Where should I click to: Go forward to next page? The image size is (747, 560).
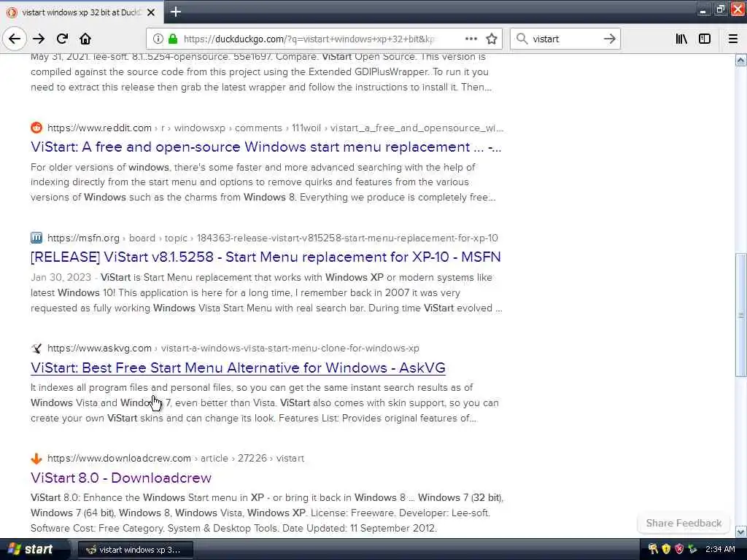tap(39, 39)
